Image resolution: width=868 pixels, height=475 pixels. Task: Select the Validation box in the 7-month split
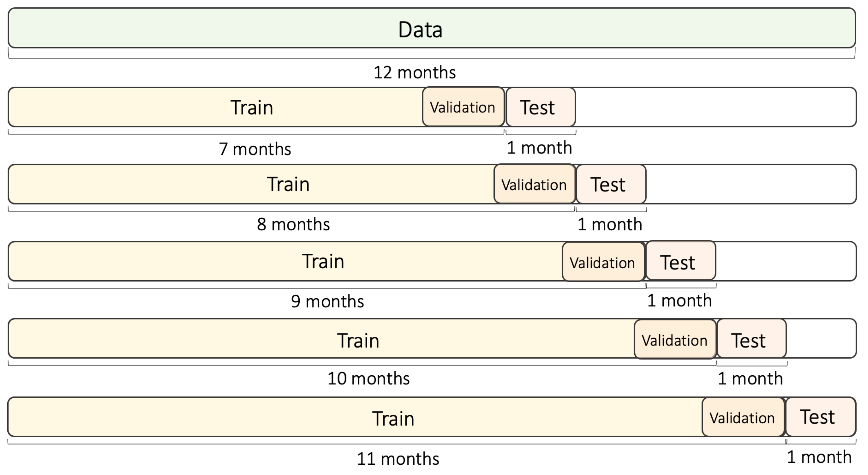point(463,107)
